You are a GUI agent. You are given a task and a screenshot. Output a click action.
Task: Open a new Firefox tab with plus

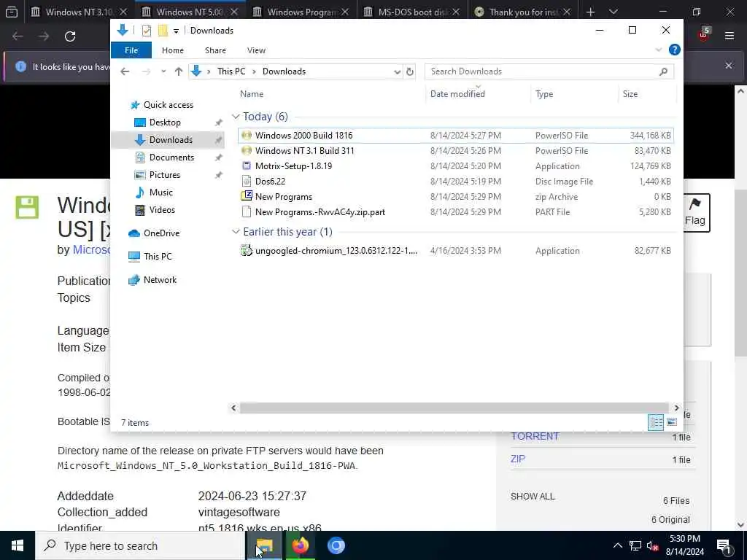[590, 12]
